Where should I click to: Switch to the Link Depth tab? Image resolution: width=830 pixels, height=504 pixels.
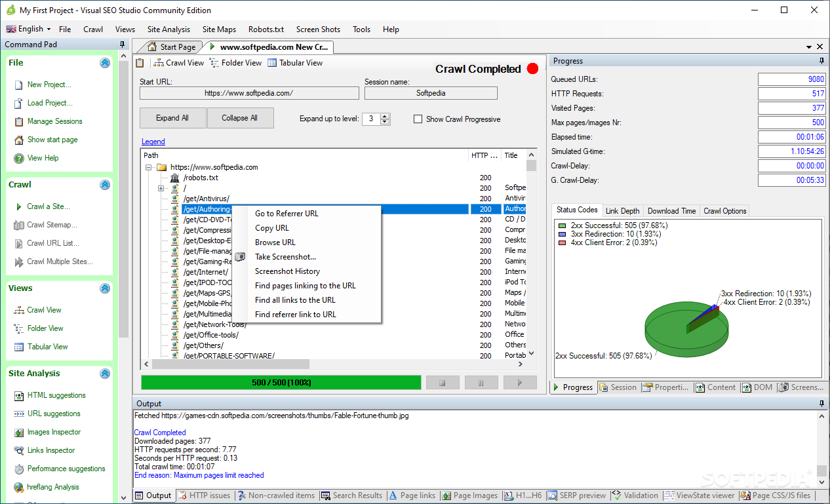click(x=622, y=211)
